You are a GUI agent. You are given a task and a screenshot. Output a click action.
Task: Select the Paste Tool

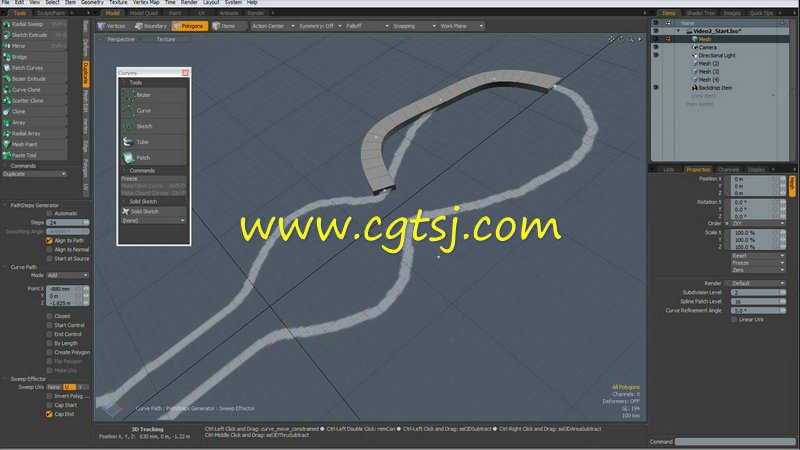(x=34, y=156)
